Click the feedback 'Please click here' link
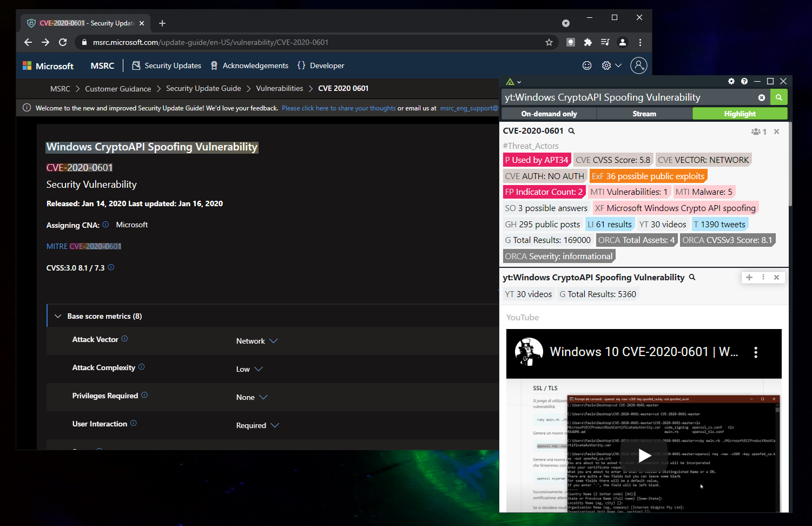 coord(339,108)
